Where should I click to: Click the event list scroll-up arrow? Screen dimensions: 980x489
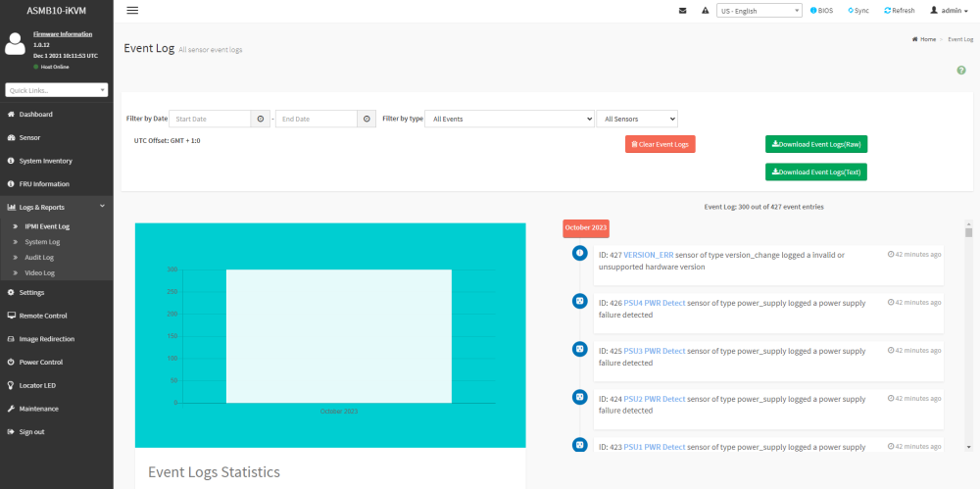coord(969,223)
